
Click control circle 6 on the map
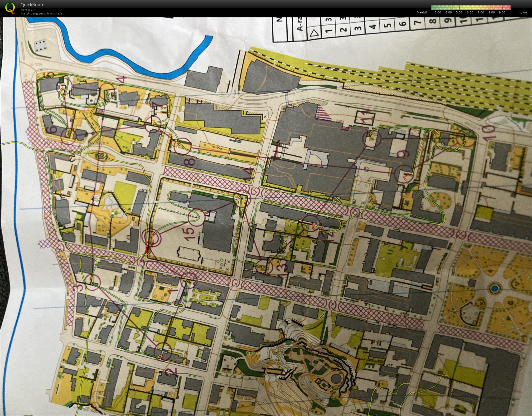pos(69,136)
